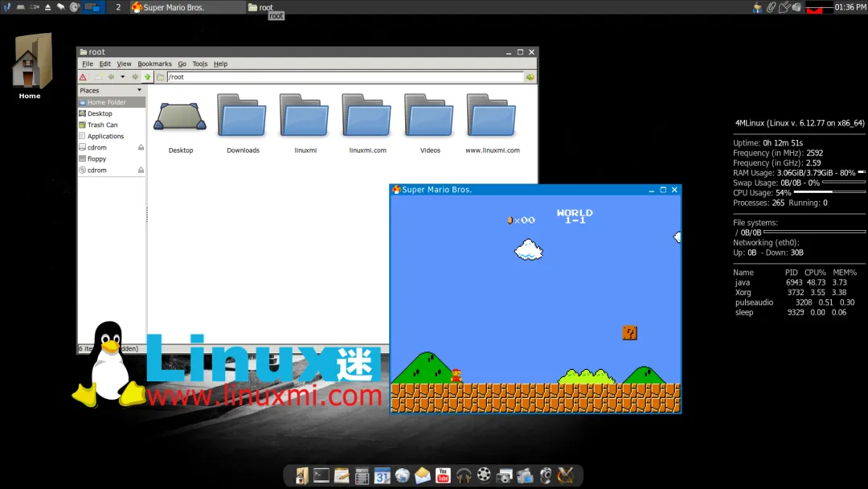
Task: Open the Go menu in root window
Action: pyautogui.click(x=182, y=64)
